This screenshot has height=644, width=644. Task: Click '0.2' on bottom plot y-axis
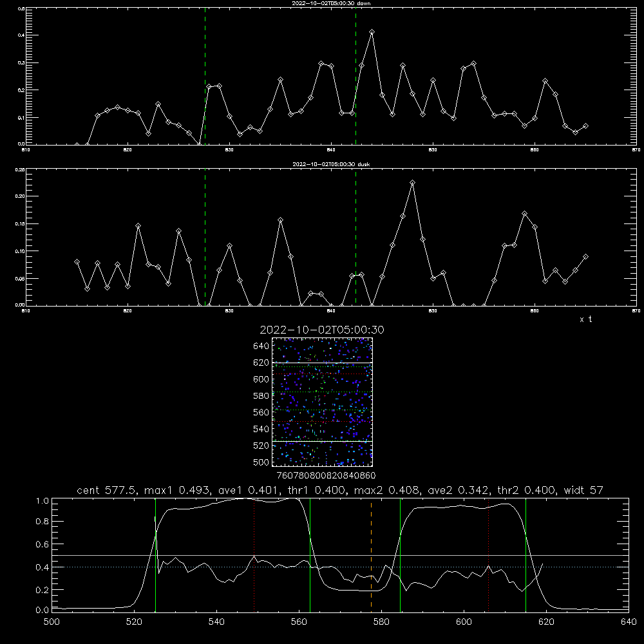click(43, 590)
